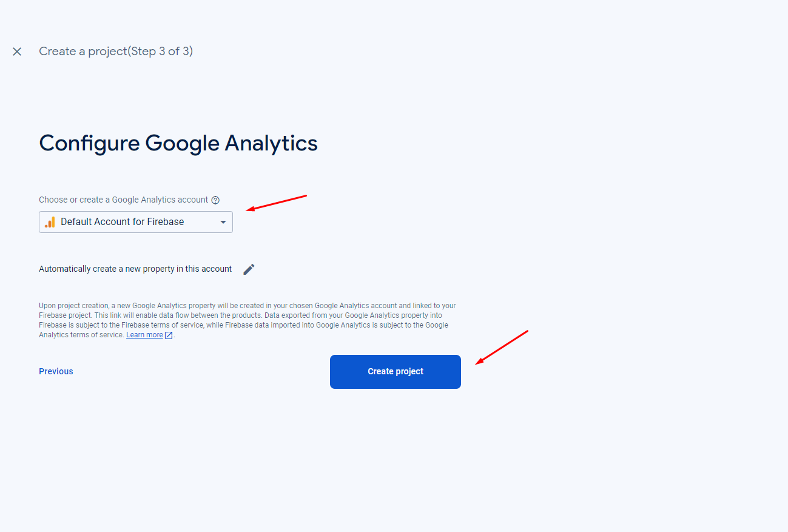Screen dimensions: 788x532
Task: Click the help question mark icon
Action: point(215,200)
